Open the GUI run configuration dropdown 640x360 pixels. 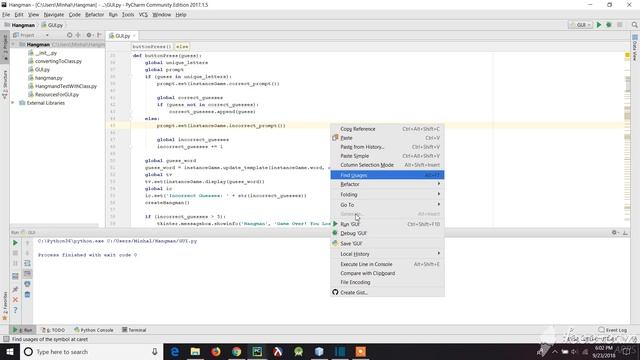point(580,25)
